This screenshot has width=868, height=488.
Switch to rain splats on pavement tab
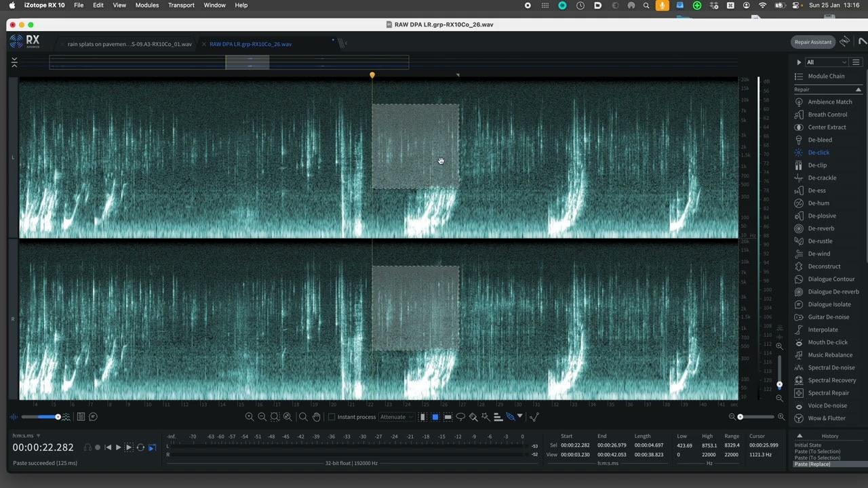click(x=129, y=44)
